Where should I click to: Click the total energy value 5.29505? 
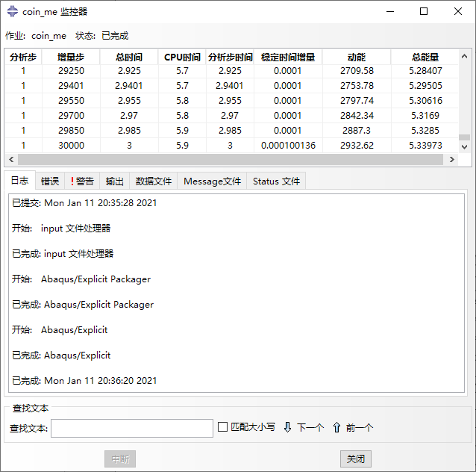[425, 85]
